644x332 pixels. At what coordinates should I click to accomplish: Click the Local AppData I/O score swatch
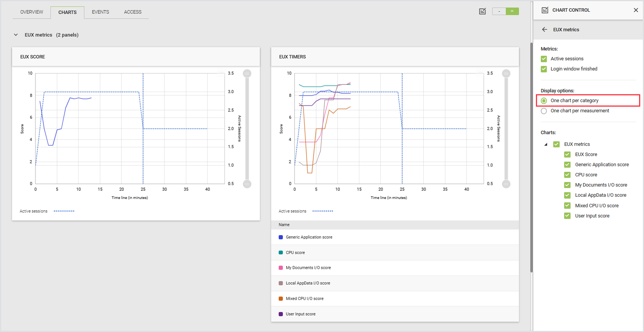pyautogui.click(x=281, y=283)
